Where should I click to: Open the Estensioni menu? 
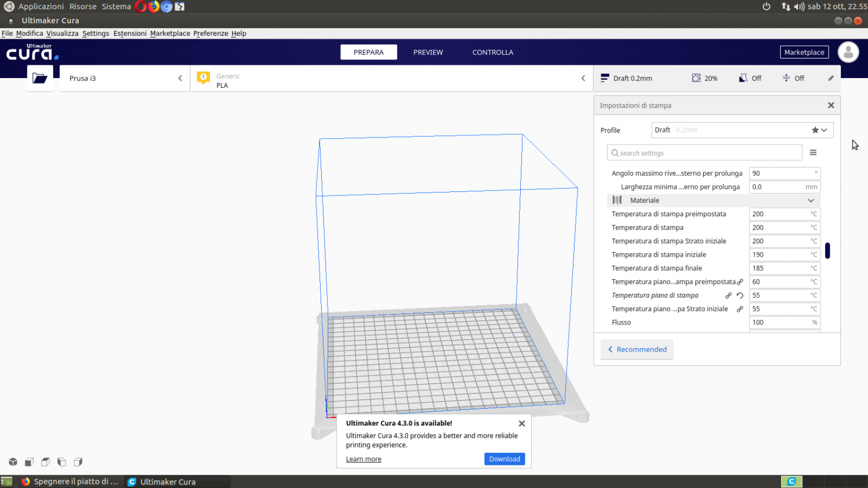[x=130, y=34]
